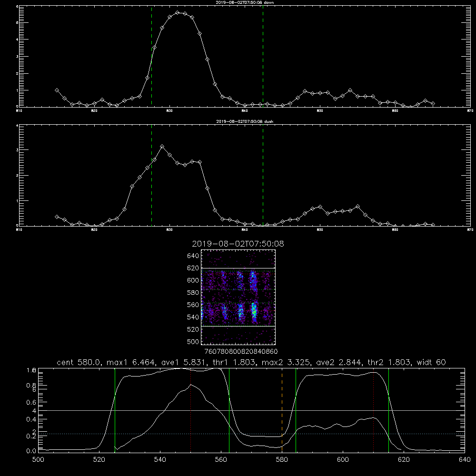Image resolution: width=476 pixels, height=476 pixels.
Task: Click the 580 label on the bottom plot x-axis
Action: pyautogui.click(x=282, y=460)
